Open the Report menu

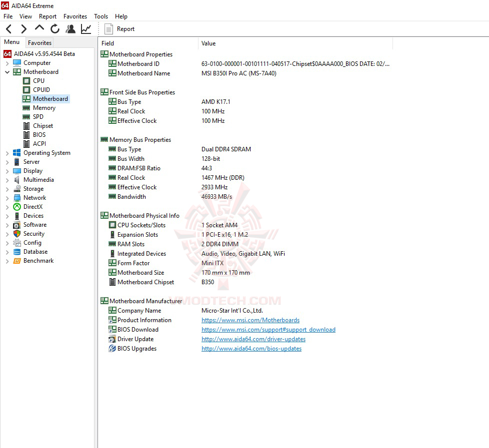[47, 16]
